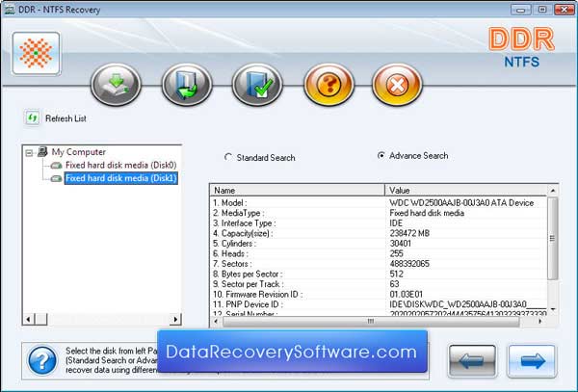Click the '11. PNP Device ID :' row name
This screenshot has width=578, height=392.
[x=248, y=304]
